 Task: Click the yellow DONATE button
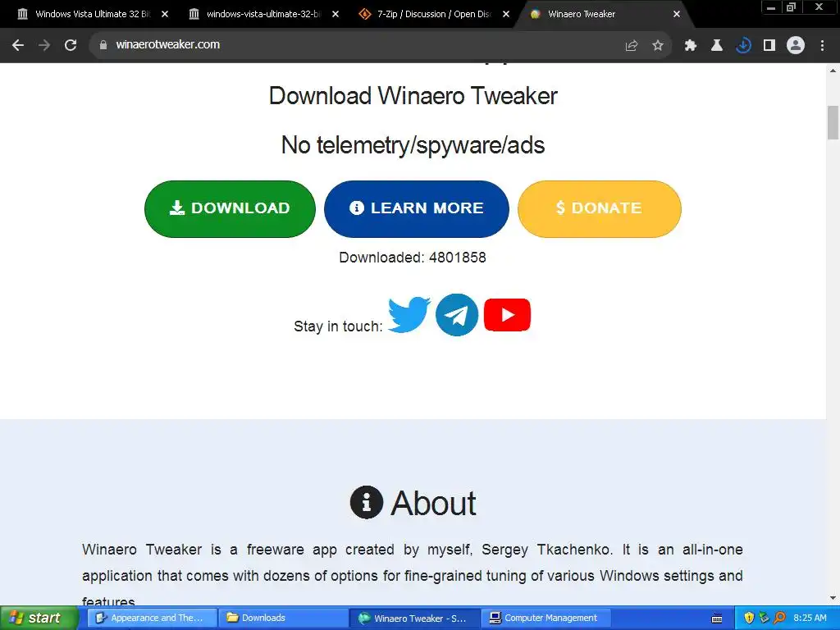click(600, 209)
